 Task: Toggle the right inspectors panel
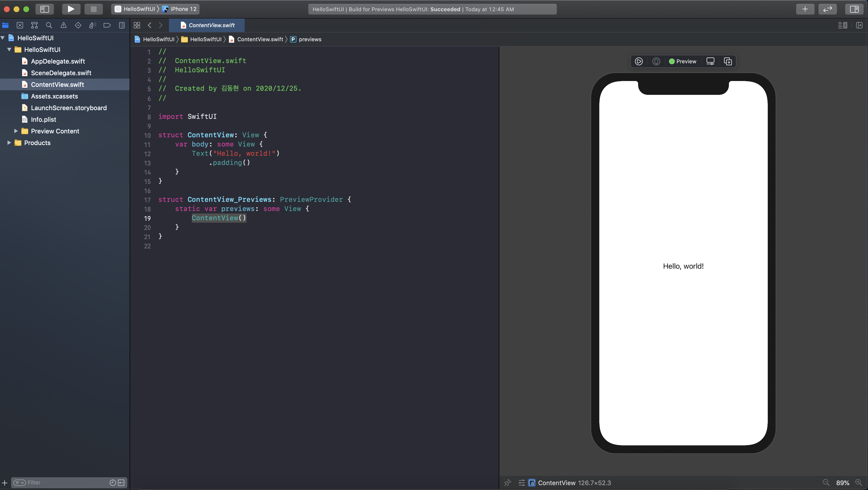click(x=854, y=9)
